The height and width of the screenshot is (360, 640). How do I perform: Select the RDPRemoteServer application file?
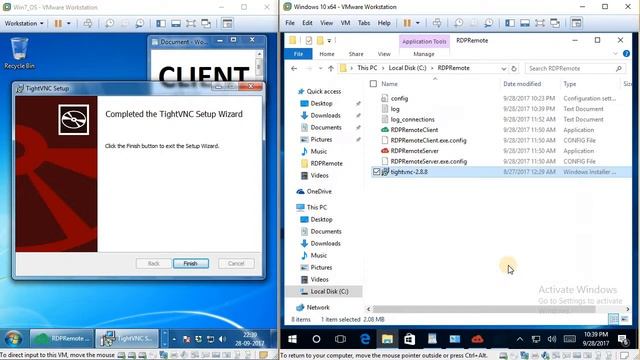(x=414, y=151)
